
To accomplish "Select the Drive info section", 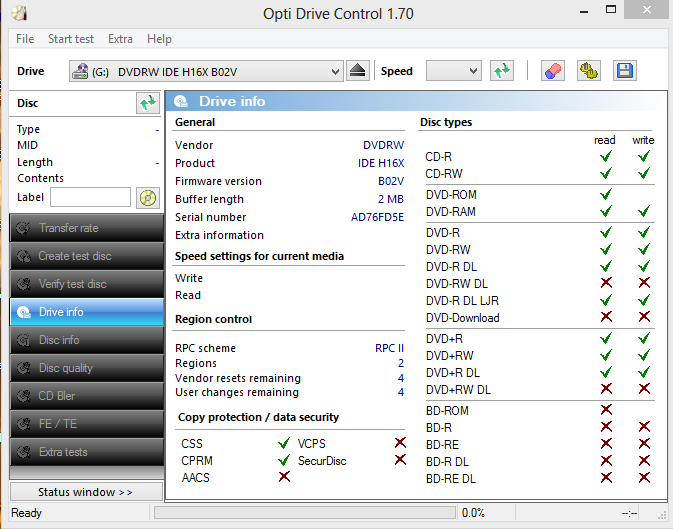I will [x=87, y=312].
